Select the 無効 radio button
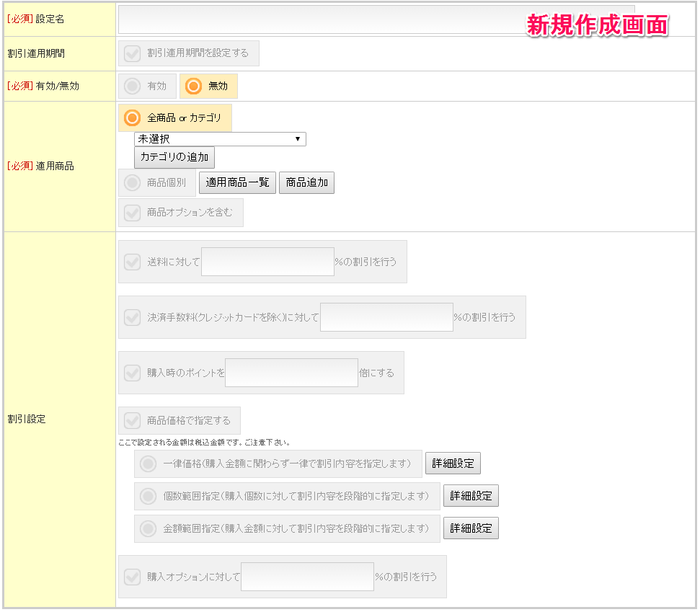This screenshot has height=612, width=700. point(193,87)
